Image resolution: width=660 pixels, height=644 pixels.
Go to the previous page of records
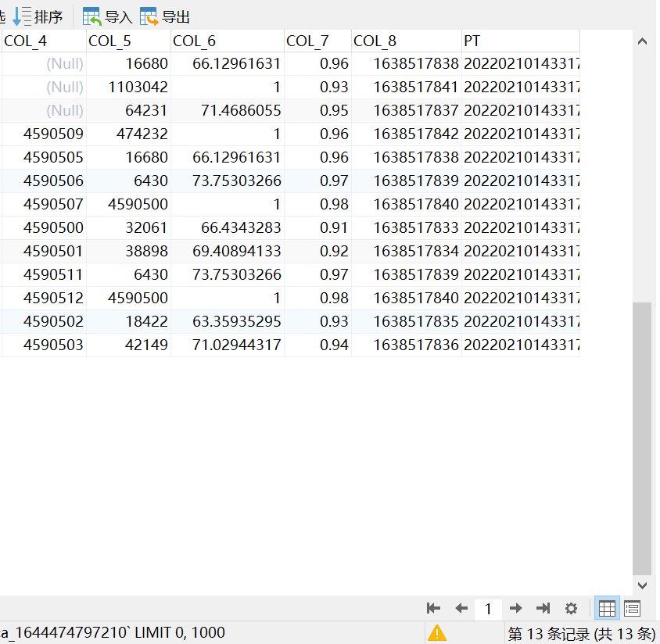click(x=461, y=608)
